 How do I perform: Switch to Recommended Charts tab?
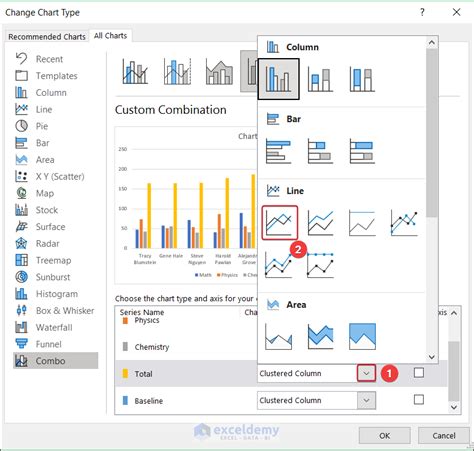pos(47,36)
